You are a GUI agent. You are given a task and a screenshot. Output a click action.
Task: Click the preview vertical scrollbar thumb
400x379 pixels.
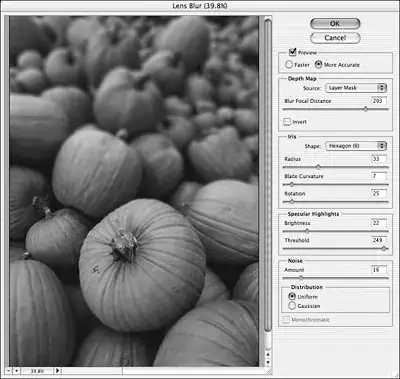click(x=268, y=175)
